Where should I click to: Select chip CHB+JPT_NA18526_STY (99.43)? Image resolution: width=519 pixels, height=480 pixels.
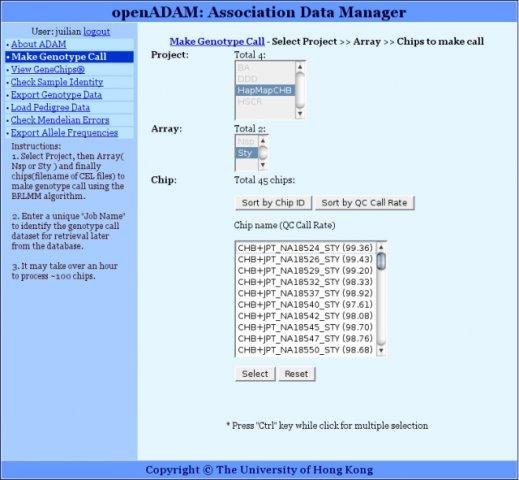tap(305, 259)
